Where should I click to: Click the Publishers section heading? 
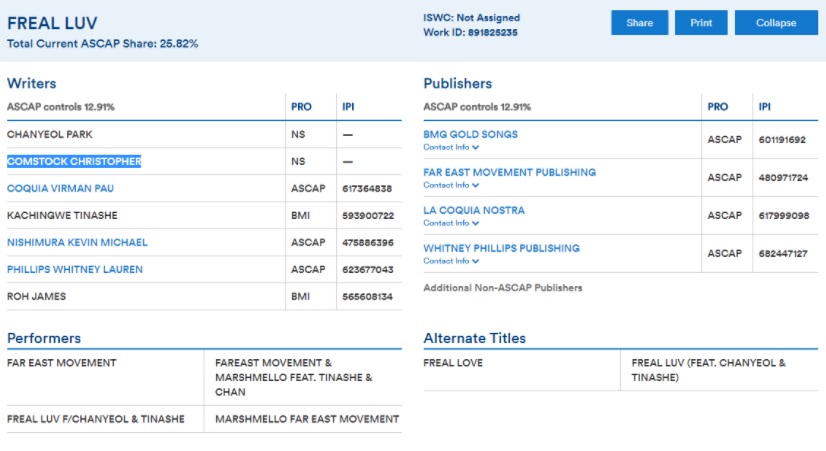pos(458,83)
